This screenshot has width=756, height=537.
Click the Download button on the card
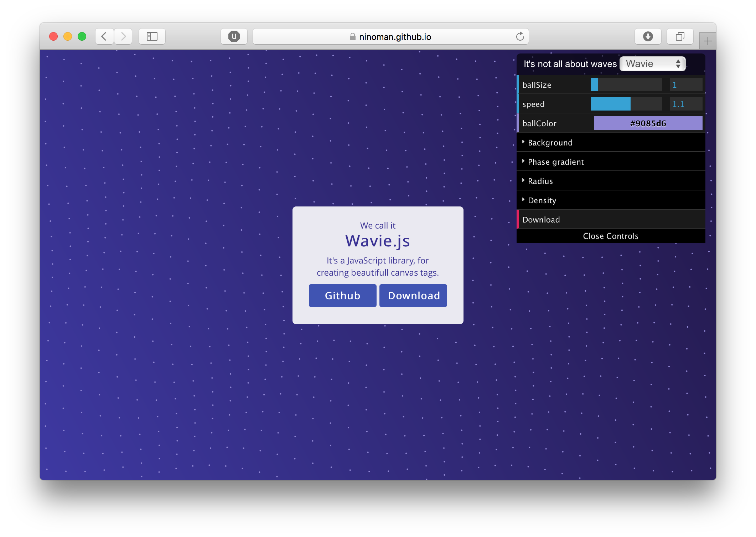point(413,295)
